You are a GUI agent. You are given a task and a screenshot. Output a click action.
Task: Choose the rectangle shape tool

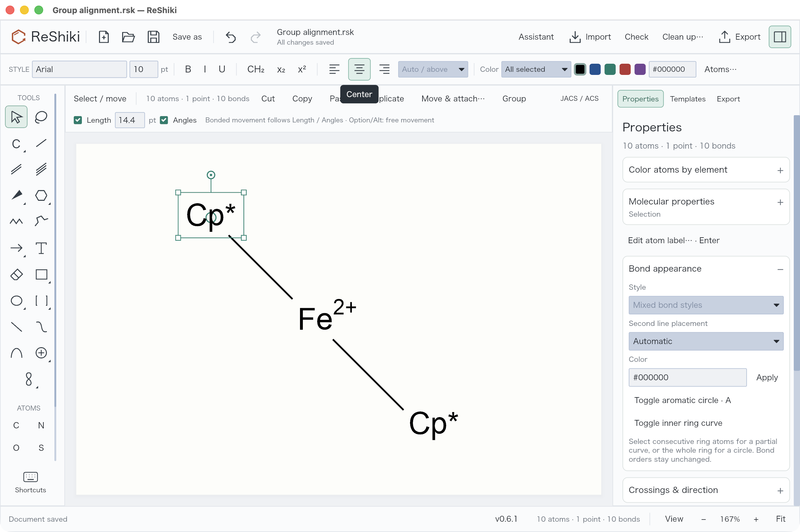point(41,274)
